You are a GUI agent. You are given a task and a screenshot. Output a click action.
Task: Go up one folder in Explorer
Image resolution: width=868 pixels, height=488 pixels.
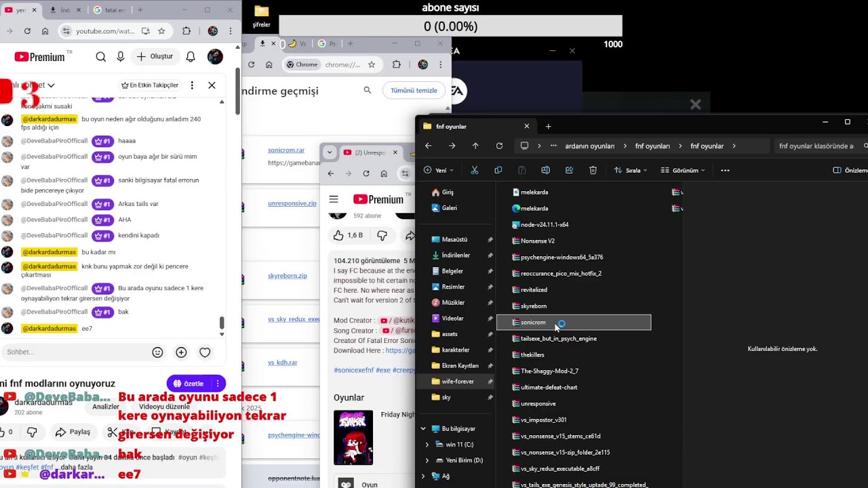pyautogui.click(x=475, y=146)
